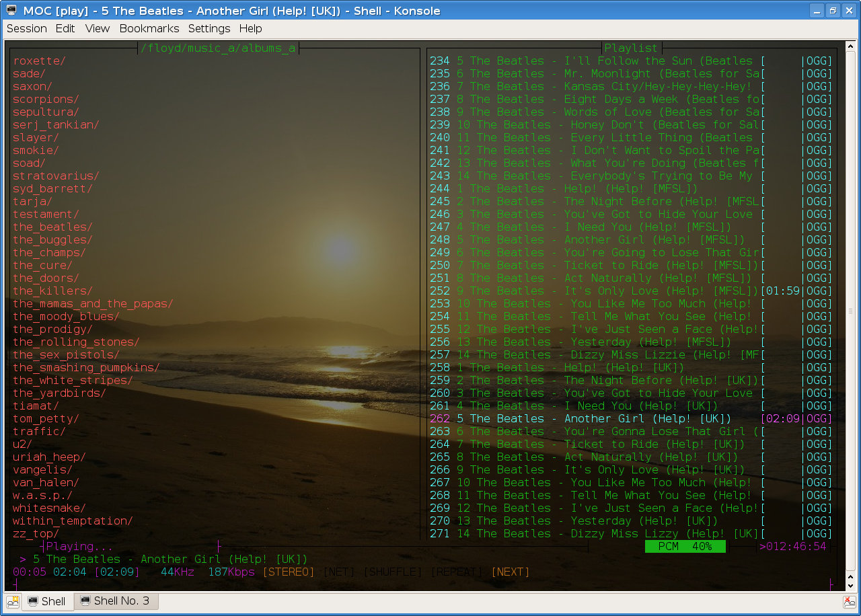The width and height of the screenshot is (861, 616).
Task: Select the tom_petty/ directory
Action: pyautogui.click(x=46, y=419)
